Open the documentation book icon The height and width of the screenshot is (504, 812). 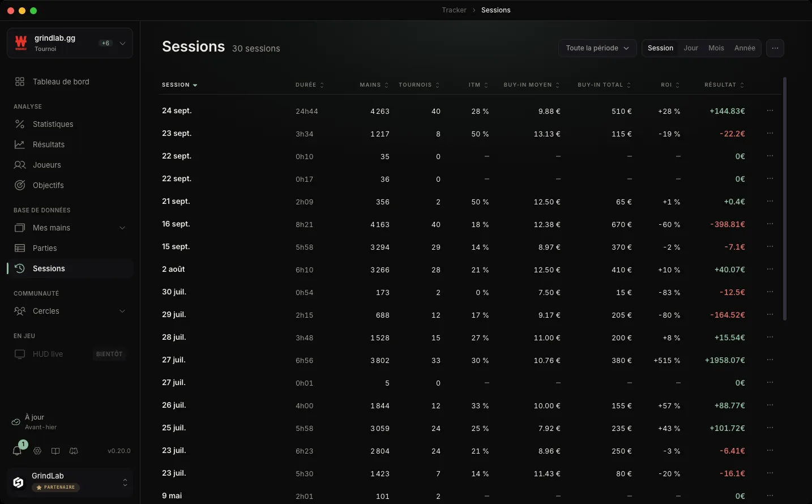click(55, 451)
